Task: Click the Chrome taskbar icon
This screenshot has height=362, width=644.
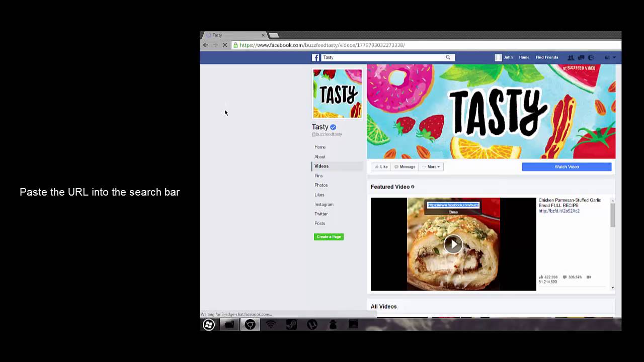Action: tap(250, 325)
